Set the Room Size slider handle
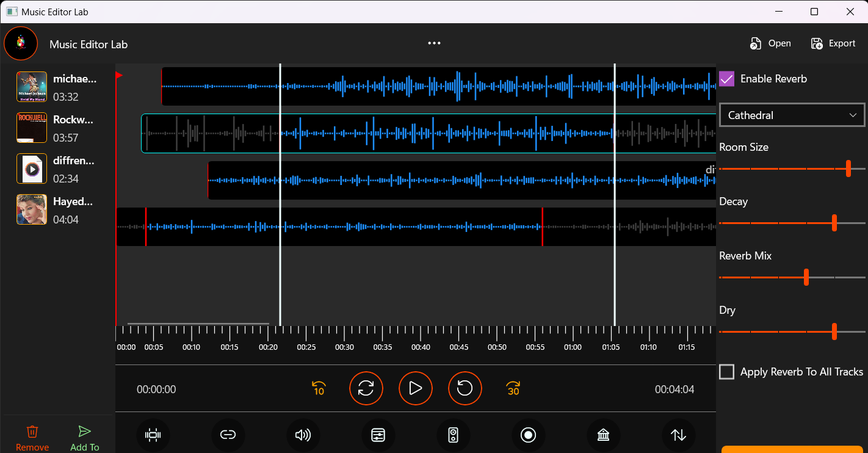Screen dimensions: 868x453 [x=849, y=168]
